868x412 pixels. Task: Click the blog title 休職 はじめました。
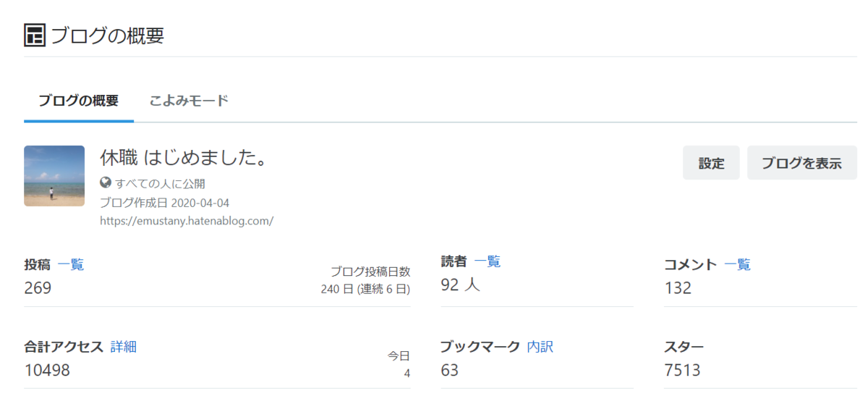(184, 159)
